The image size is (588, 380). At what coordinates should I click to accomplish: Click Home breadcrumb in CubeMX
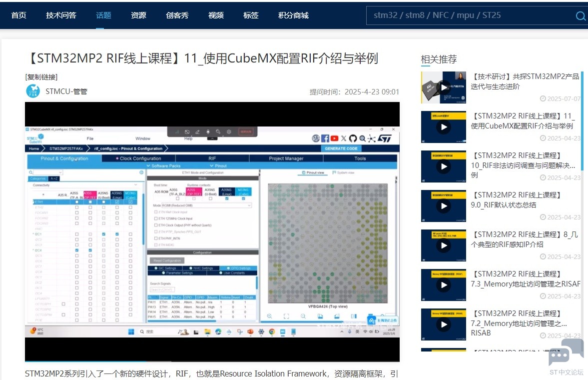34,148
